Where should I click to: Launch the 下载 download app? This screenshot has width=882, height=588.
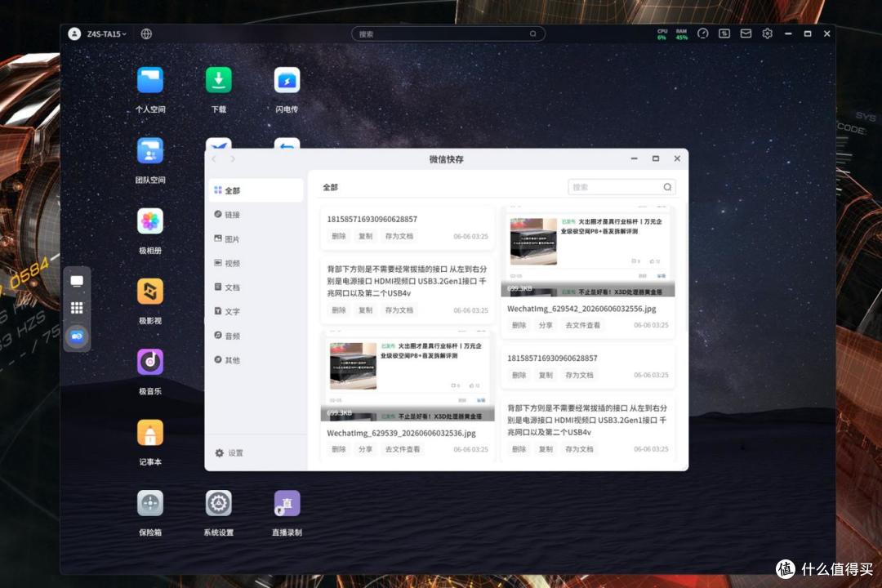[x=218, y=81]
